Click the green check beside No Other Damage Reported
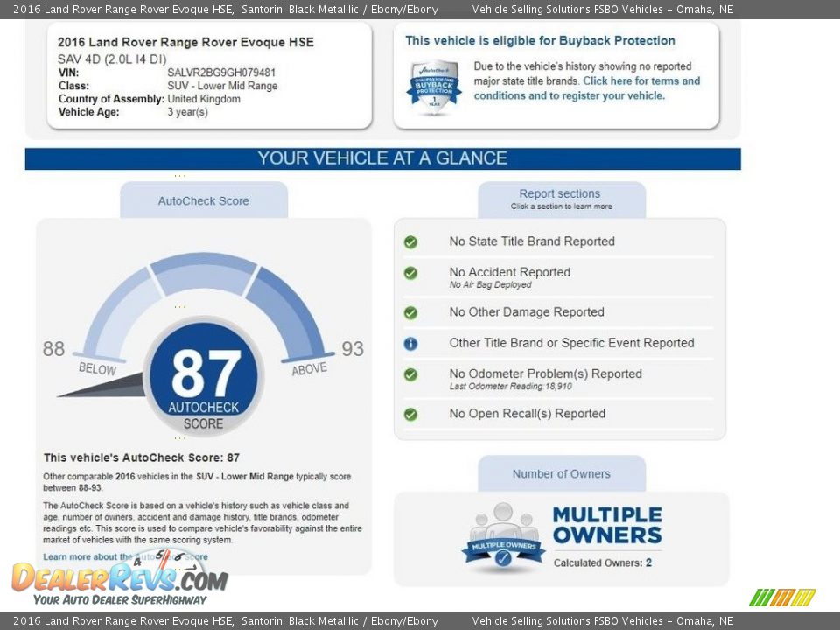 click(411, 313)
